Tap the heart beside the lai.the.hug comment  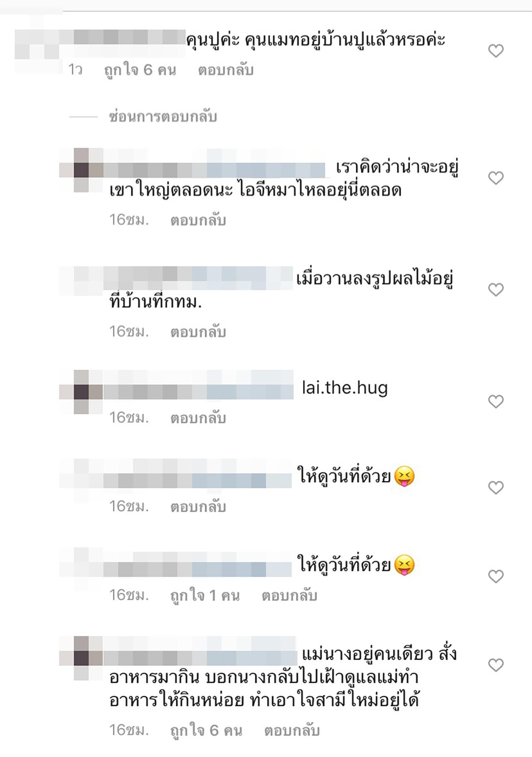495,401
